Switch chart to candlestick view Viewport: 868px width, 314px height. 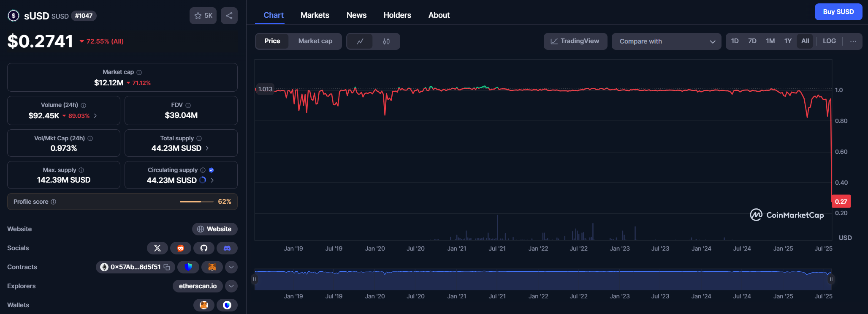tap(386, 41)
